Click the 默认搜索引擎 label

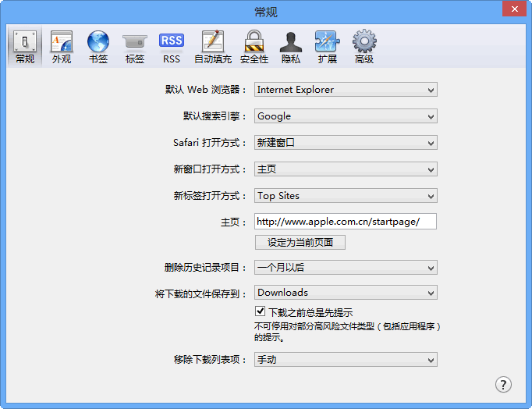(x=215, y=116)
